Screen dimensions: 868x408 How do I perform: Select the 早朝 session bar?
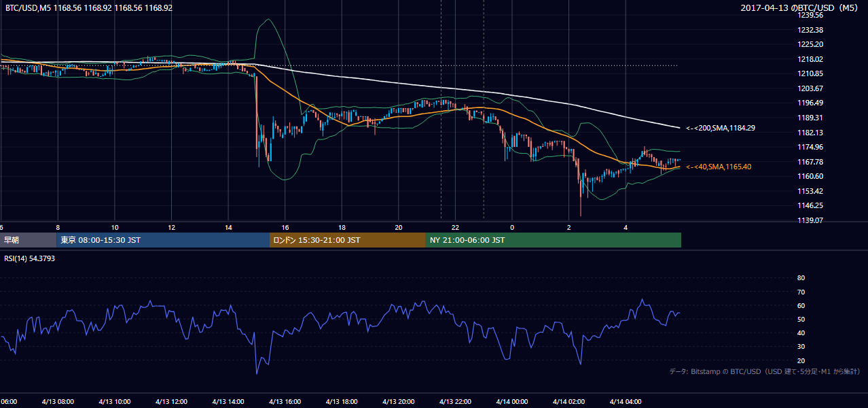[x=29, y=240]
